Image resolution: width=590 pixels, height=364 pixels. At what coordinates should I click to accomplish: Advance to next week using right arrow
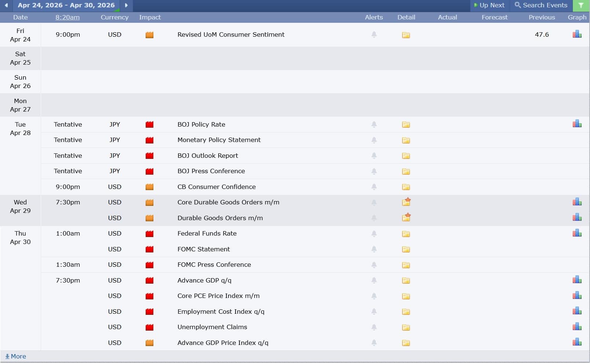pyautogui.click(x=126, y=6)
